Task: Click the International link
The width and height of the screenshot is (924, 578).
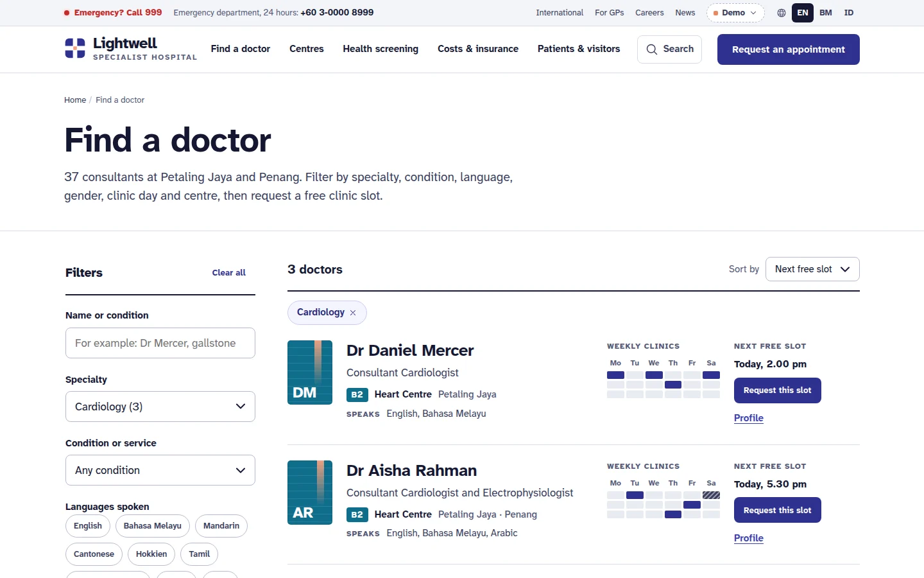Action: pyautogui.click(x=560, y=13)
